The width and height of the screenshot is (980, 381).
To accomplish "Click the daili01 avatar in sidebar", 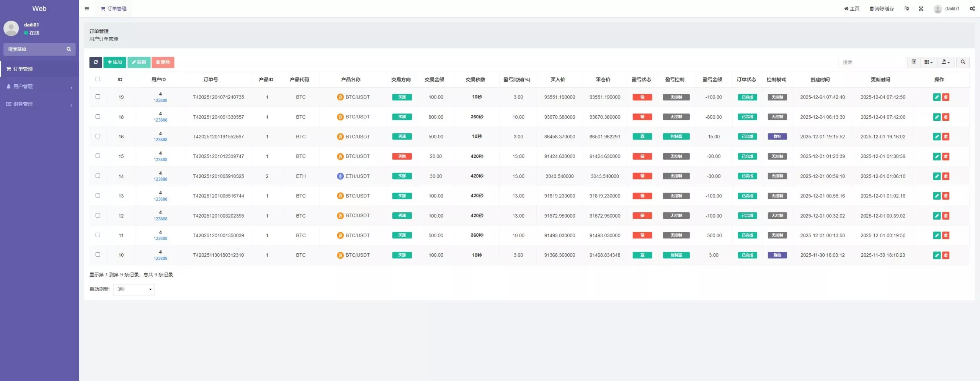I will pos(11,28).
